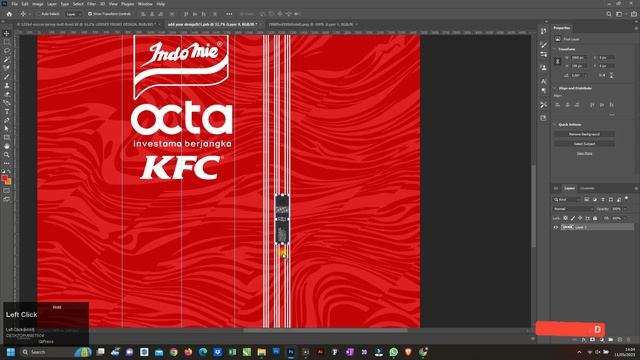
Task: Toggle the layer filtering on/off switch
Action: pyautogui.click(x=627, y=199)
